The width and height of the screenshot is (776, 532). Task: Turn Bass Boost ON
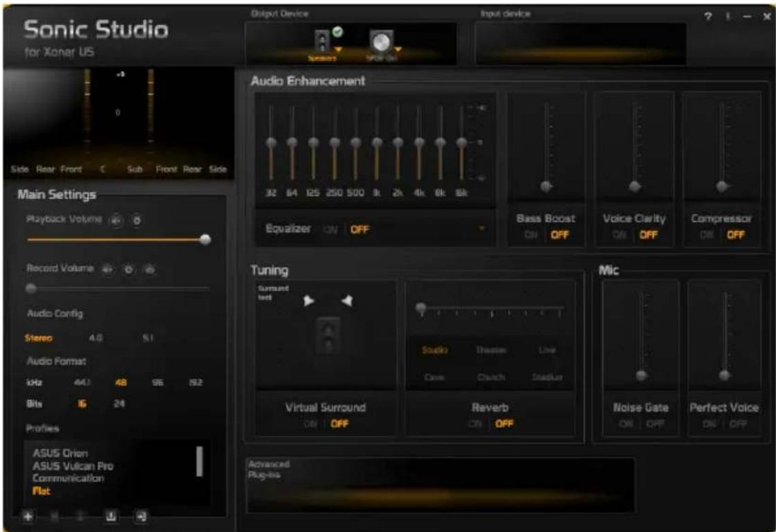pyautogui.click(x=531, y=235)
